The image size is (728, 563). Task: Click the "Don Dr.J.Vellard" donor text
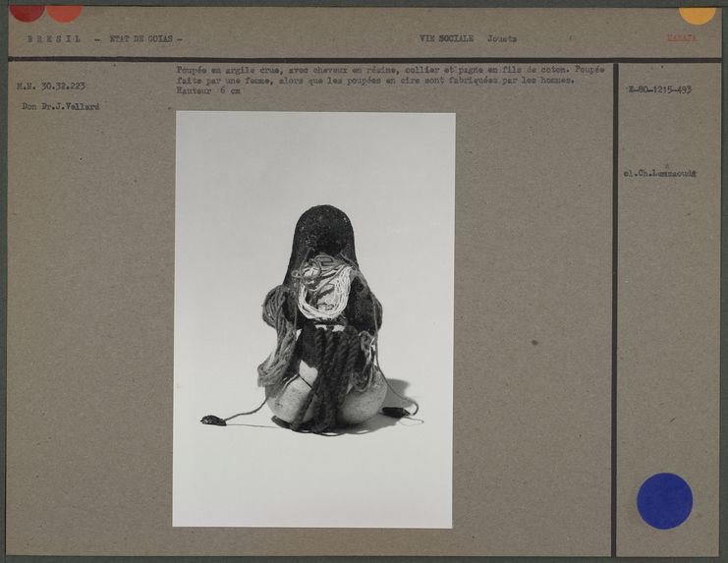tap(60, 106)
